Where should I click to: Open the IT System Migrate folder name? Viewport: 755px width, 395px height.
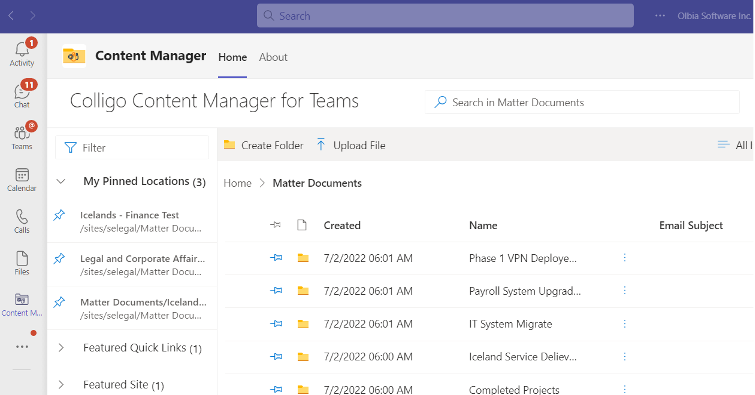tap(510, 324)
